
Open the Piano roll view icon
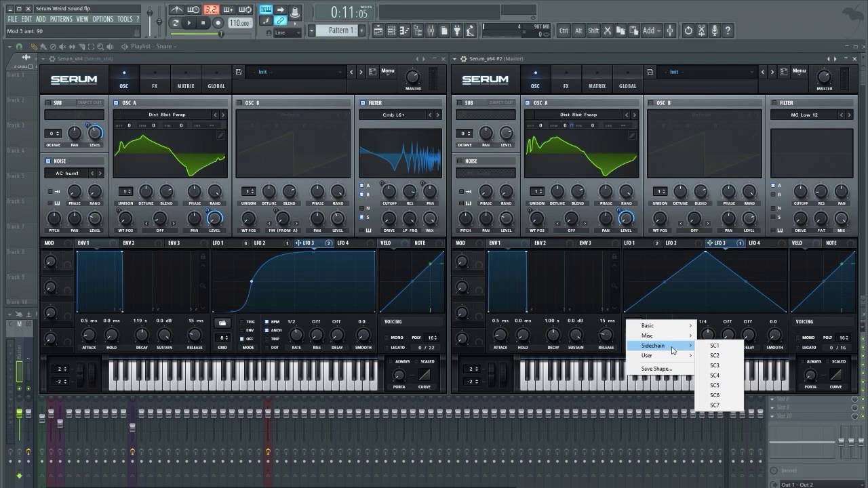click(x=405, y=30)
